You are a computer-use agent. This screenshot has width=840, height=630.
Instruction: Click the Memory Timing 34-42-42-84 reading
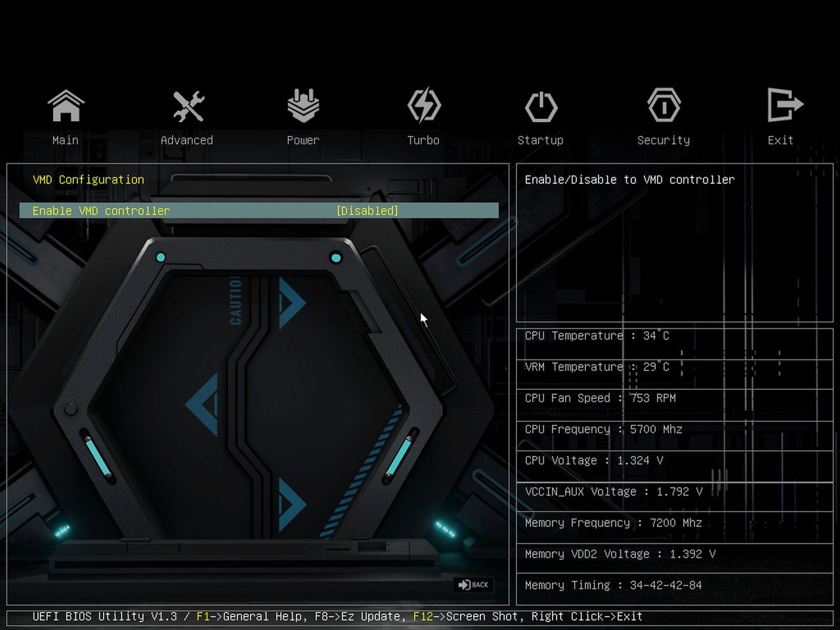tap(614, 585)
